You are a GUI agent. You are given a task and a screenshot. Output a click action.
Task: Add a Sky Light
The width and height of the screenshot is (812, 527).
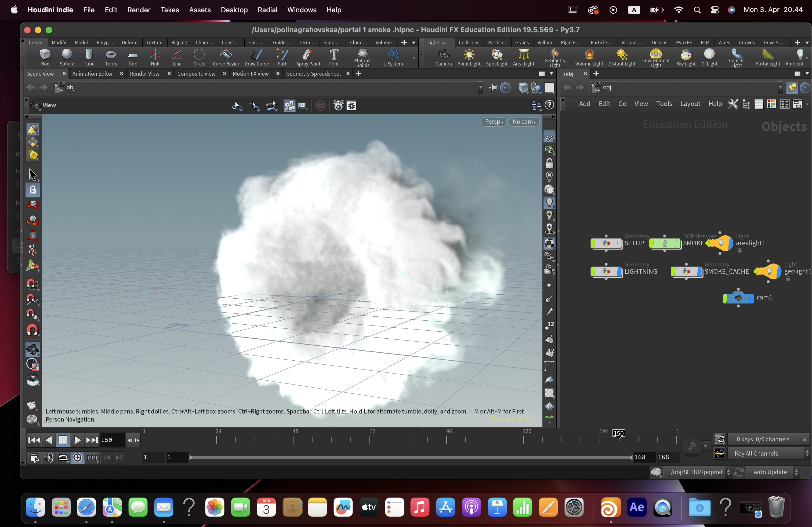[686, 57]
